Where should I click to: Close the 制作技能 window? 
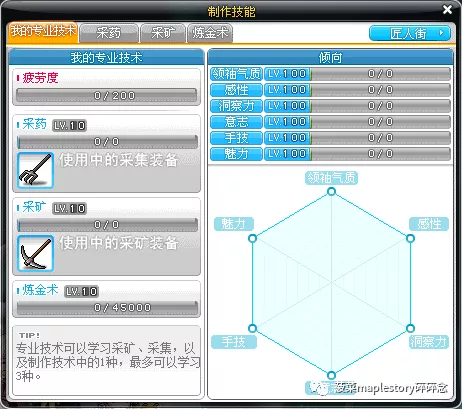(x=447, y=10)
